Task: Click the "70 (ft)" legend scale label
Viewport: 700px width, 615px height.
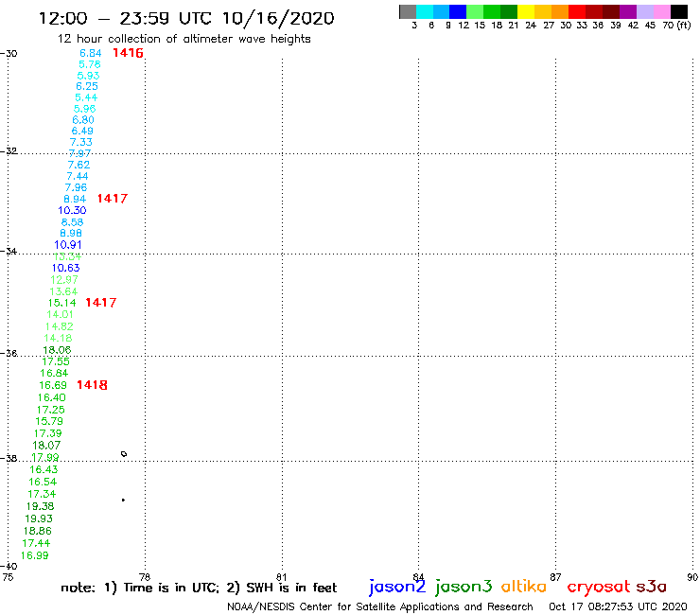Action: tap(676, 26)
